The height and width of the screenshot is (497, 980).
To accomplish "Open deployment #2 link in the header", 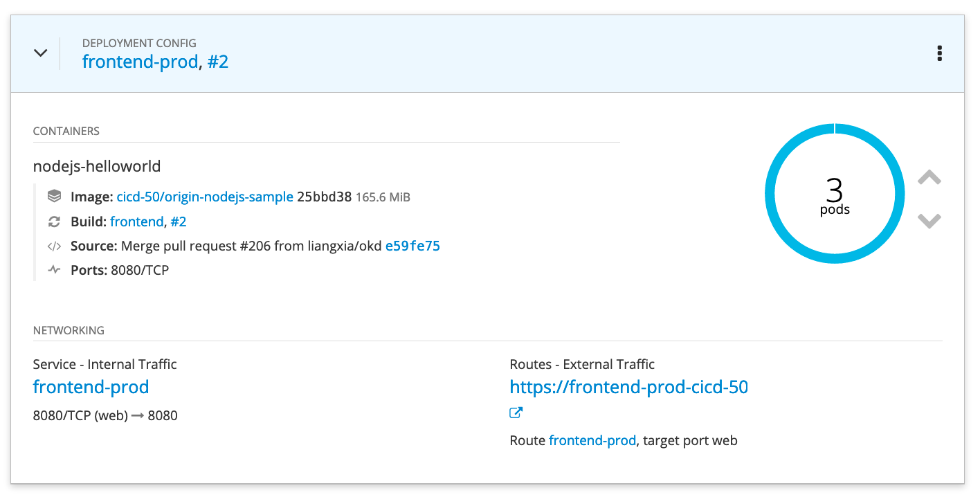I will coord(218,62).
